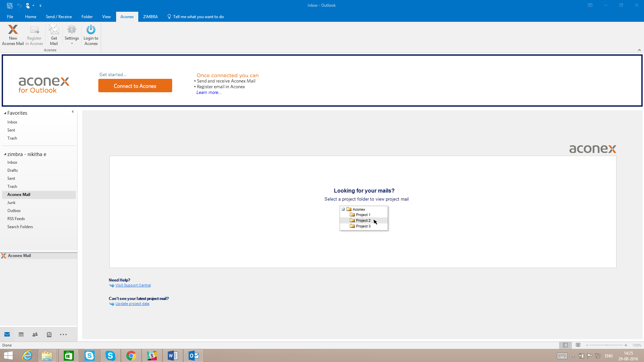Select the Aconex Mail folder

pyautogui.click(x=39, y=195)
